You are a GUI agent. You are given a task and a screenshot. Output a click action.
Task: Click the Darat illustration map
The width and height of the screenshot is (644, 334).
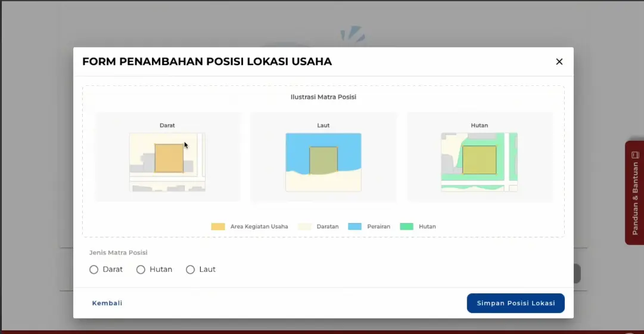click(x=167, y=162)
